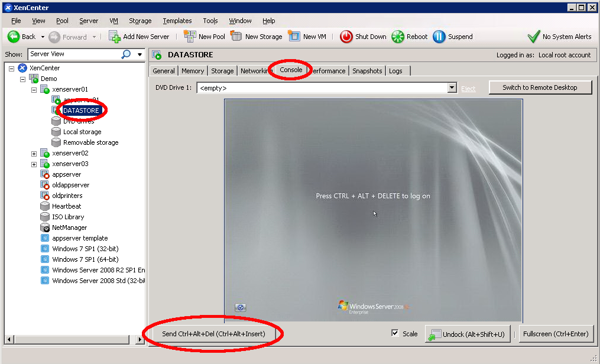The image size is (600, 364).
Task: Switch to the Memory tab
Action: pyautogui.click(x=193, y=71)
